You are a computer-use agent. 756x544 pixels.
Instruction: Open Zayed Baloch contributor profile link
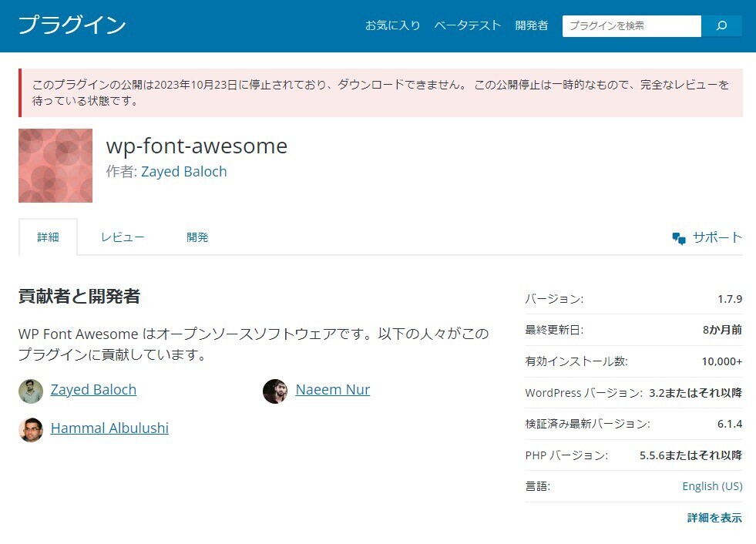(93, 390)
